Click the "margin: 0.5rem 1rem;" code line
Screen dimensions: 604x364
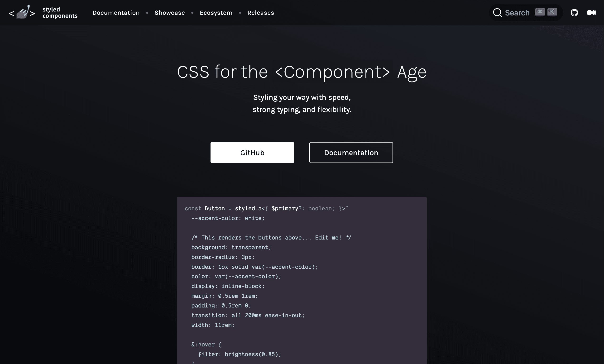click(225, 296)
